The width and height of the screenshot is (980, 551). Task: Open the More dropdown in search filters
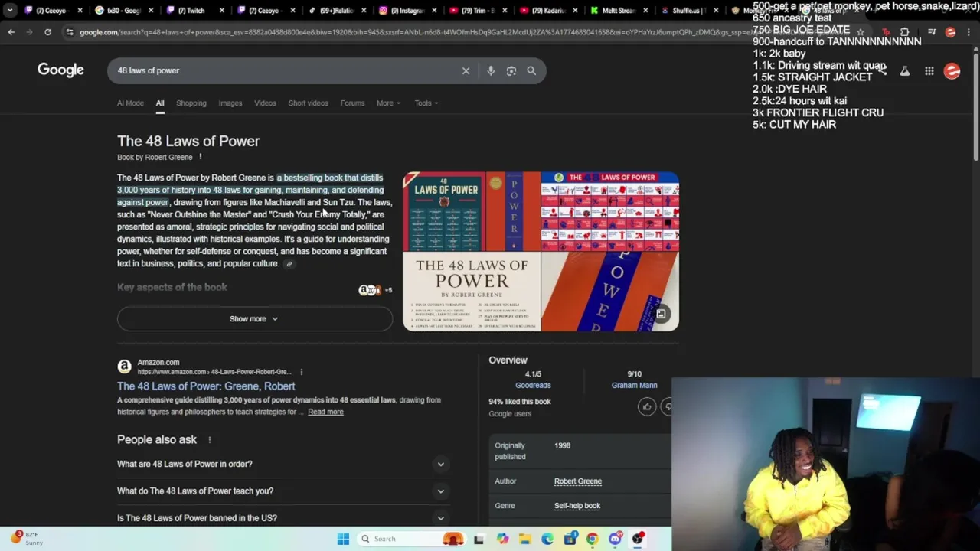click(x=388, y=103)
